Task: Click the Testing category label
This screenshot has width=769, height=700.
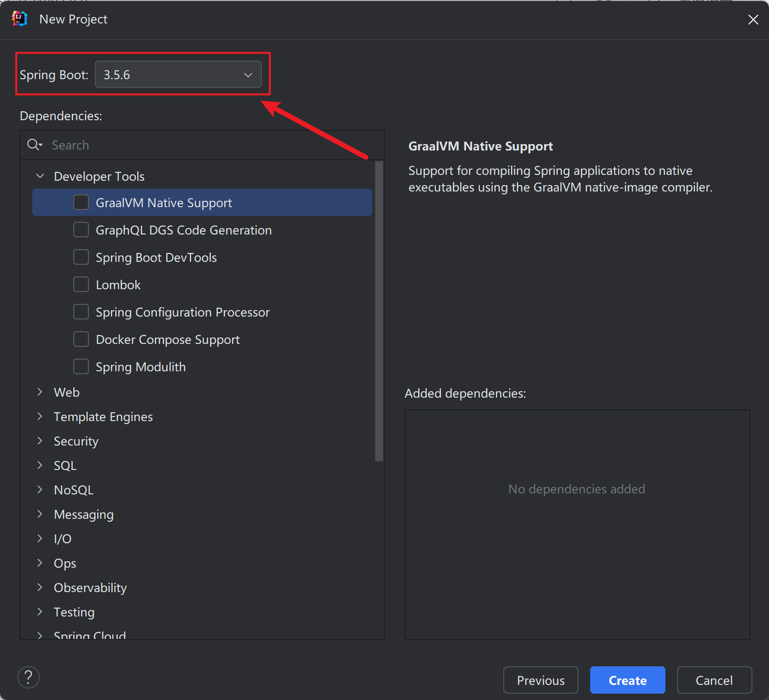Action: [74, 612]
